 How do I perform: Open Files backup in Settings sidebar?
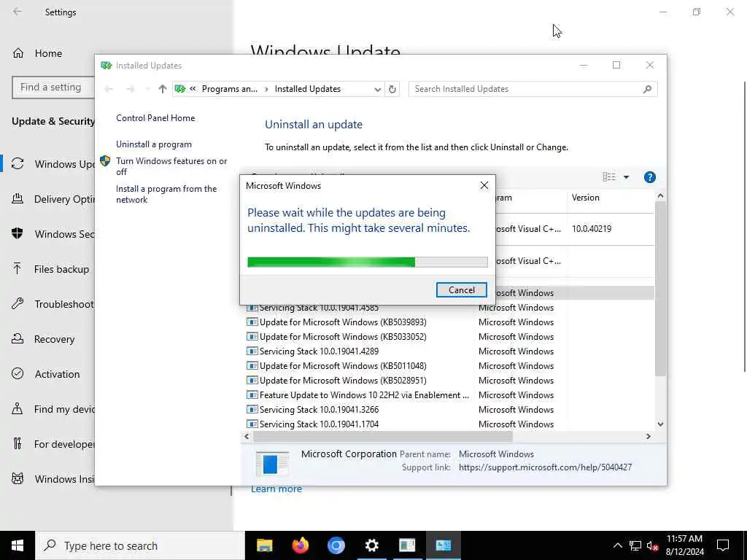[x=52, y=270]
